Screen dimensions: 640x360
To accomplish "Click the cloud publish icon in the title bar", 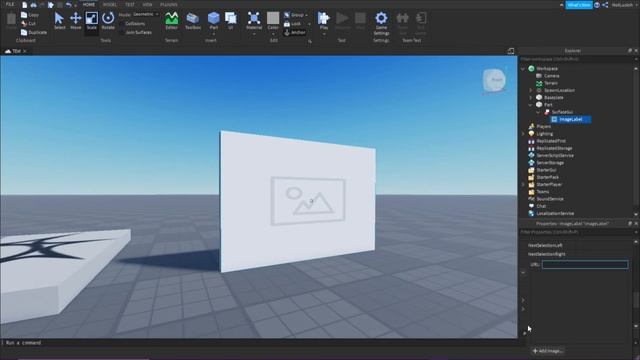I will point(33,5).
